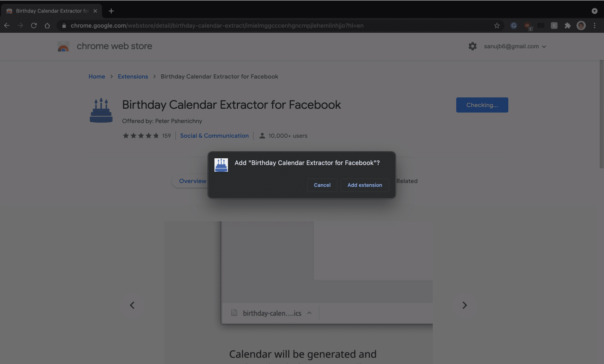Open Chrome Web Store settings gear
The width and height of the screenshot is (604, 364).
click(473, 46)
